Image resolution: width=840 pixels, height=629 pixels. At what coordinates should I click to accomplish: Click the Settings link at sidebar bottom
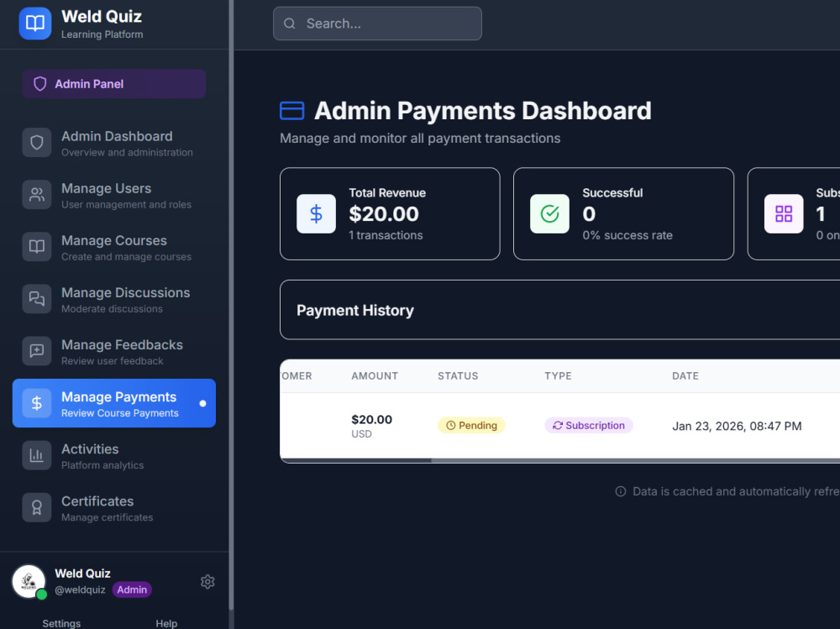(x=61, y=623)
